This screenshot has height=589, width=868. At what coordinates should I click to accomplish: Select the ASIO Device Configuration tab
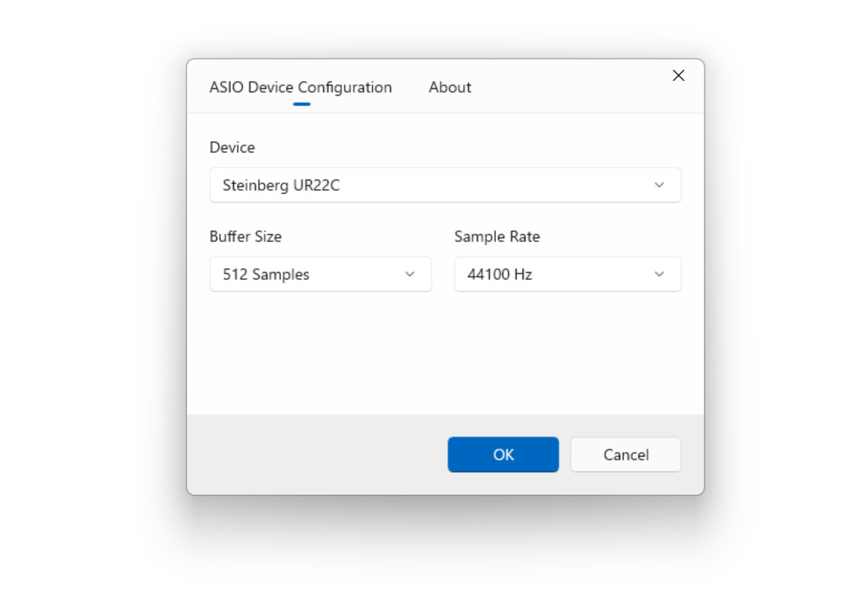[301, 88]
